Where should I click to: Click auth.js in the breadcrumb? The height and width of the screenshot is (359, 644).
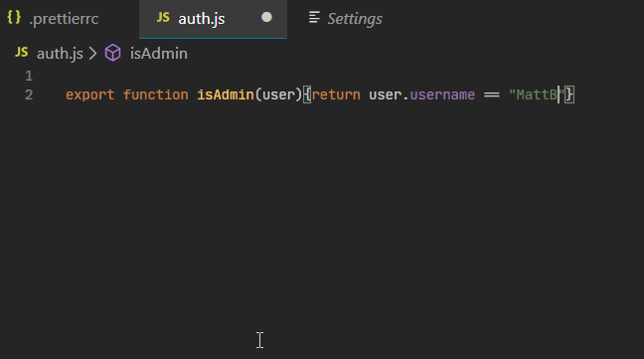pos(60,54)
